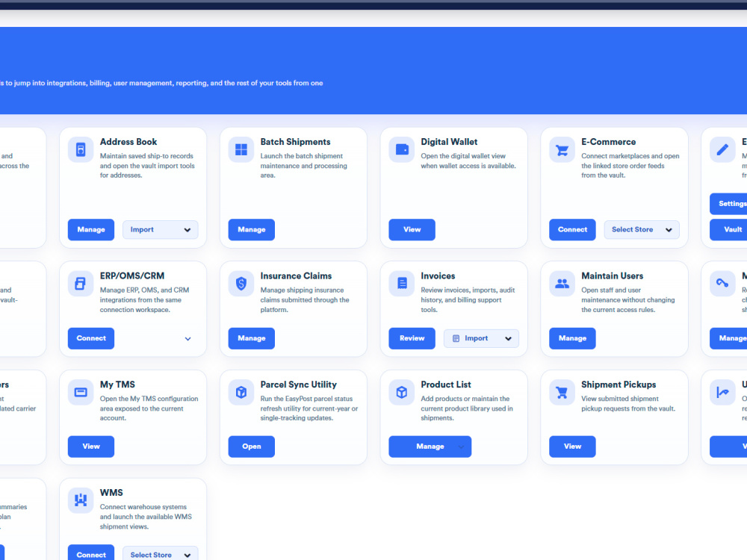Screen dimensions: 747x560
Task: Open the WMS Select Store dropdown
Action: tap(161, 555)
